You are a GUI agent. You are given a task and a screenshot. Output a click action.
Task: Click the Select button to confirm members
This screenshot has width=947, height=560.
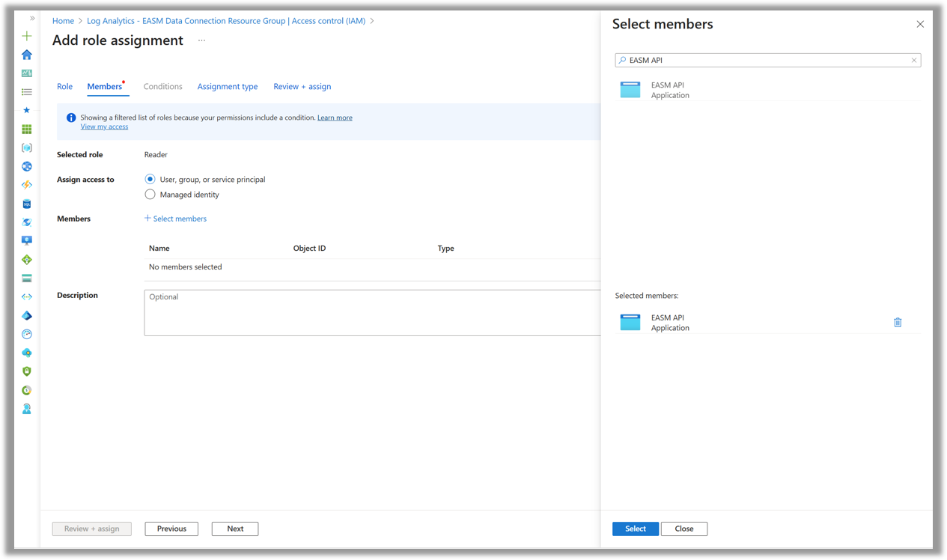635,529
